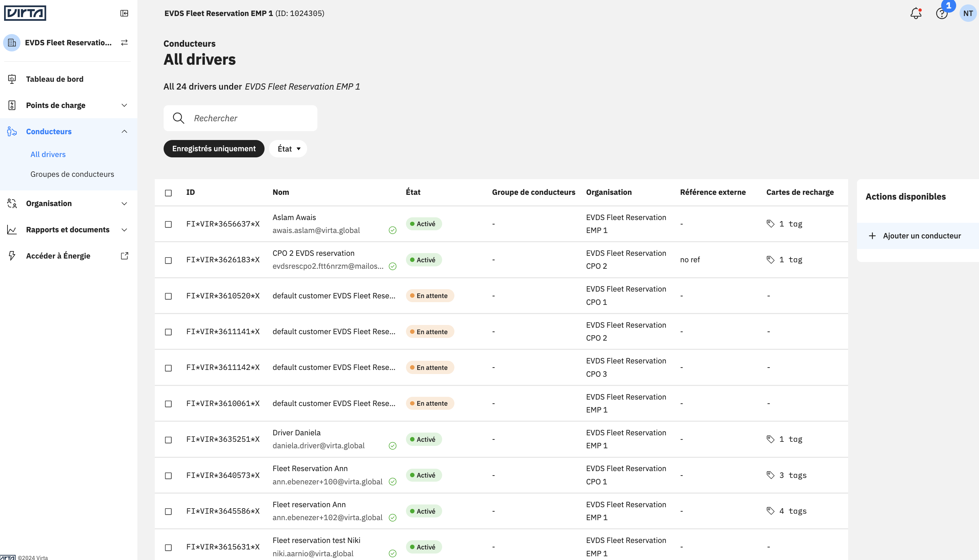The height and width of the screenshot is (560, 979).
Task: Click tag icon for 4 tags row
Action: pyautogui.click(x=770, y=511)
